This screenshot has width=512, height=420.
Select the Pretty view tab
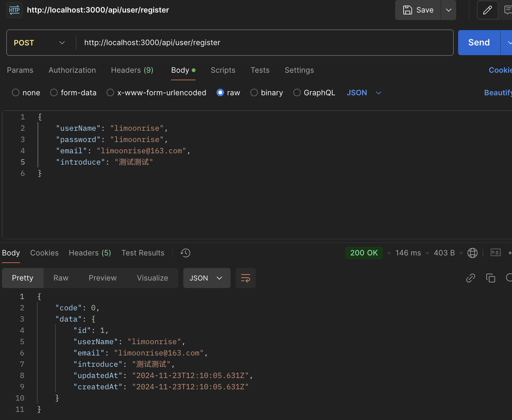(x=23, y=278)
